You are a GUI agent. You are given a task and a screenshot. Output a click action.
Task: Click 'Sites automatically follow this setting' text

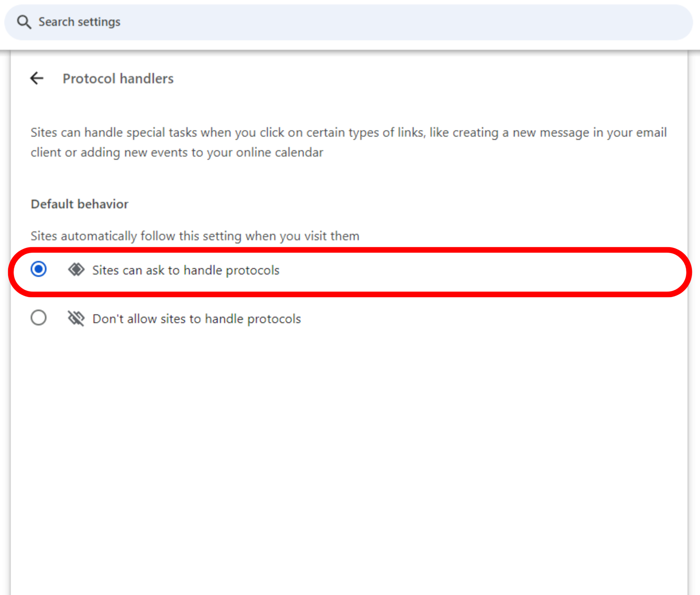195,236
